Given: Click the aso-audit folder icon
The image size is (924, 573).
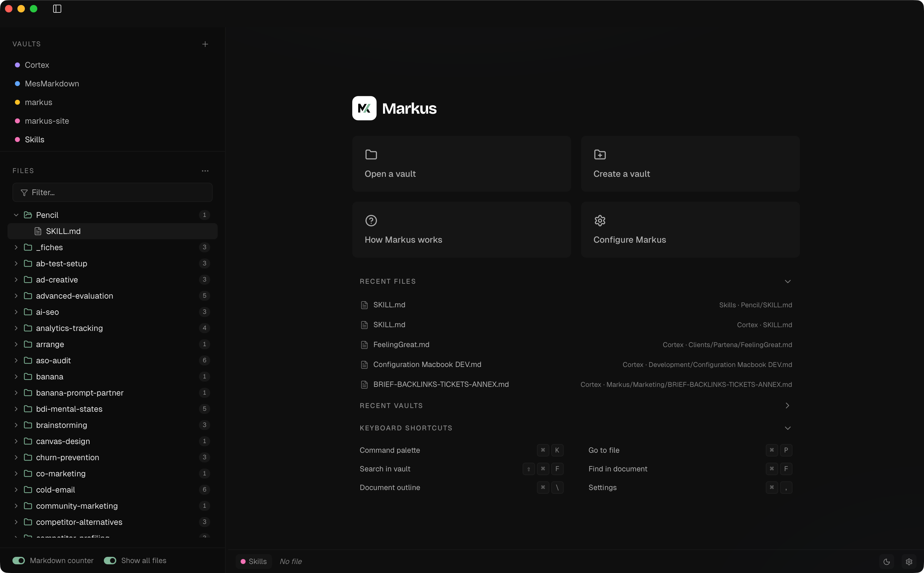Looking at the screenshot, I should tap(28, 360).
